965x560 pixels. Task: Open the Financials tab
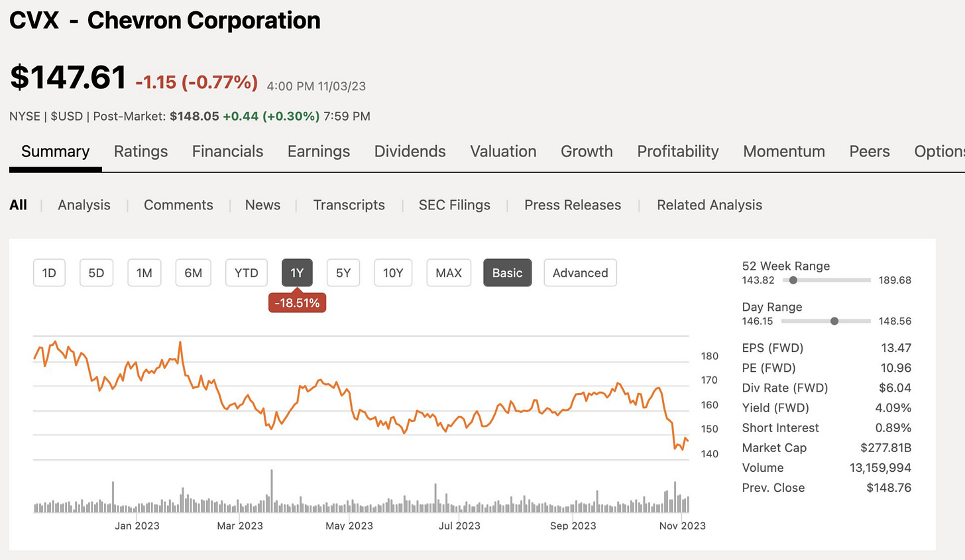coord(227,152)
